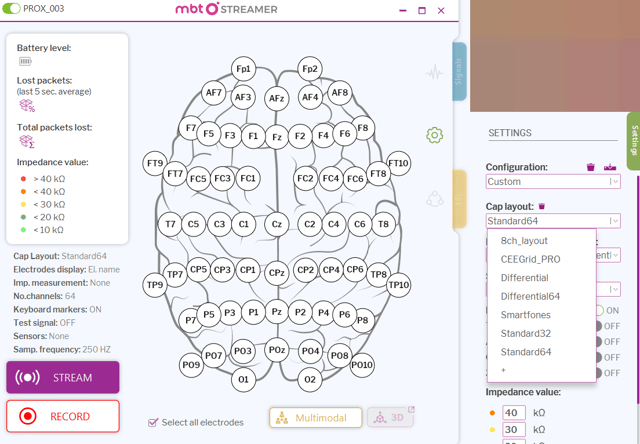640x444 pixels.
Task: Switch to the green Settings side tab
Action: (633, 140)
